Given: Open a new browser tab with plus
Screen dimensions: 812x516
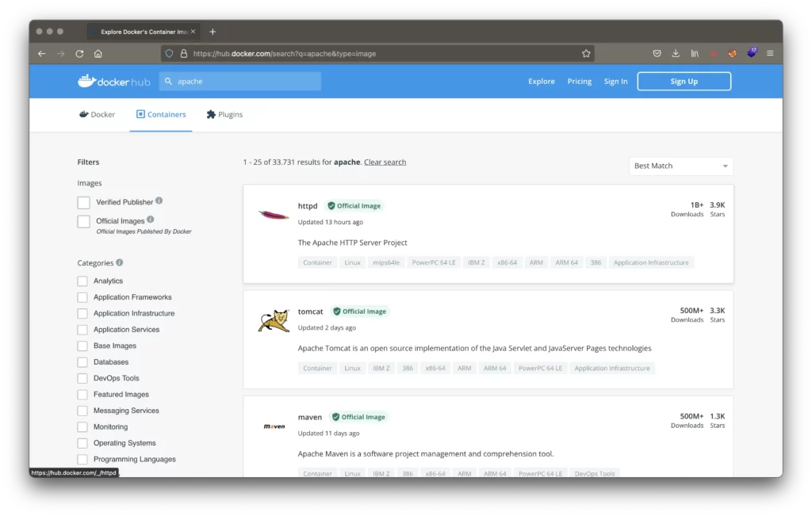Looking at the screenshot, I should pos(213,32).
